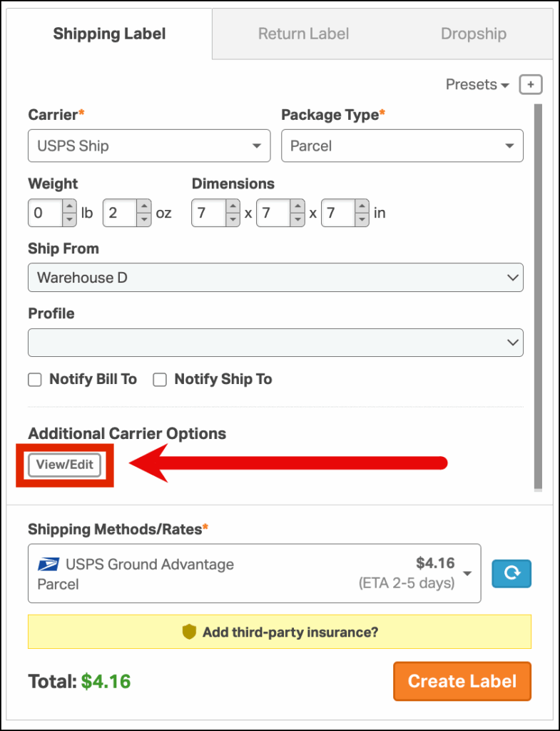Click the orange Create Label button
Viewport: 560px width, 731px height.
pos(462,681)
